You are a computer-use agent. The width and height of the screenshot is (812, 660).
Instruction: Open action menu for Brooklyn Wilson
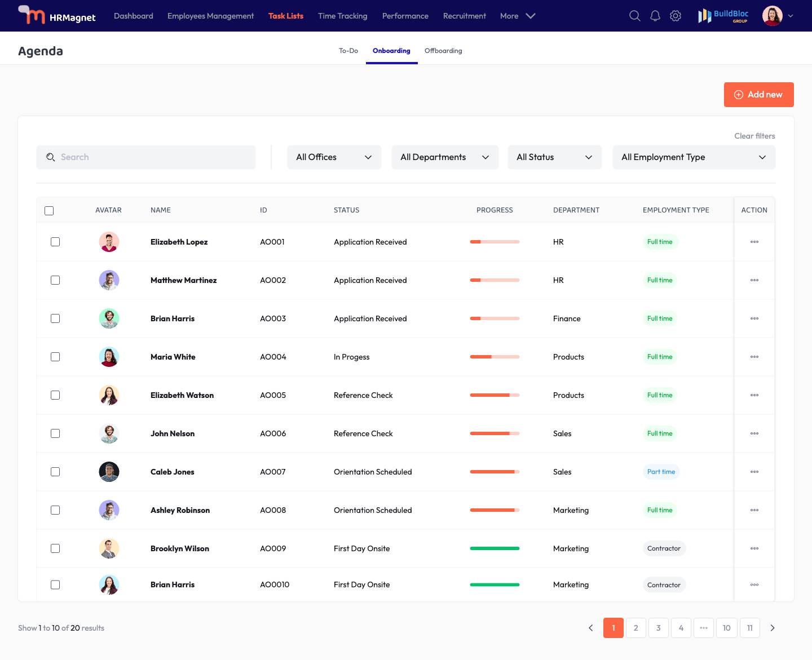[x=754, y=548]
